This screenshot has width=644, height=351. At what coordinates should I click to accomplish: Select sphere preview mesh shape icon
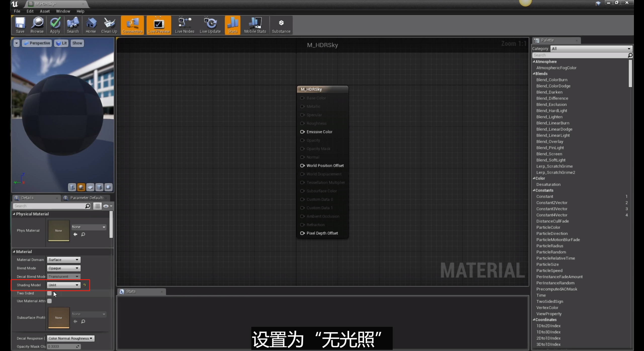click(81, 187)
